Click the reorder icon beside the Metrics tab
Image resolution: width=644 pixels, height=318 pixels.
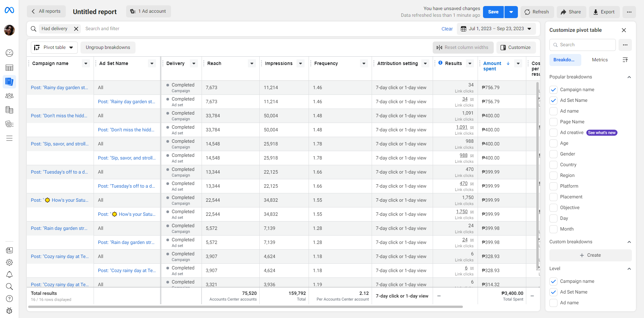pos(625,60)
